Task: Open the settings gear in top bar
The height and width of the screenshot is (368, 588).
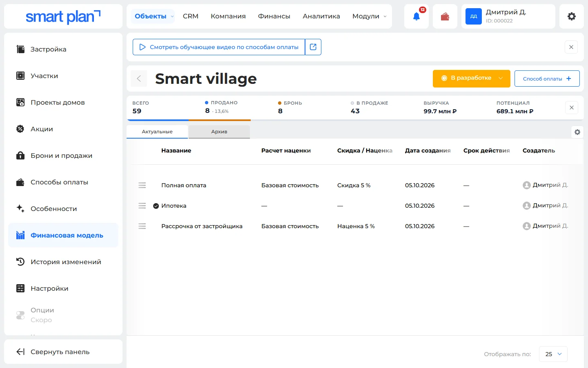Action: coord(572,16)
